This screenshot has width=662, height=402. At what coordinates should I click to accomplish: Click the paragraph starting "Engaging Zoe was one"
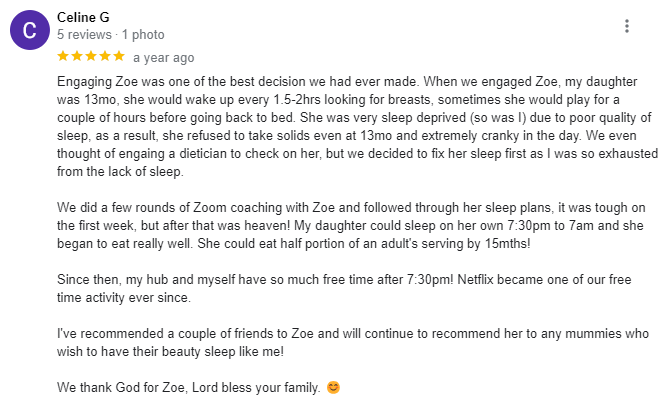pos(357,127)
